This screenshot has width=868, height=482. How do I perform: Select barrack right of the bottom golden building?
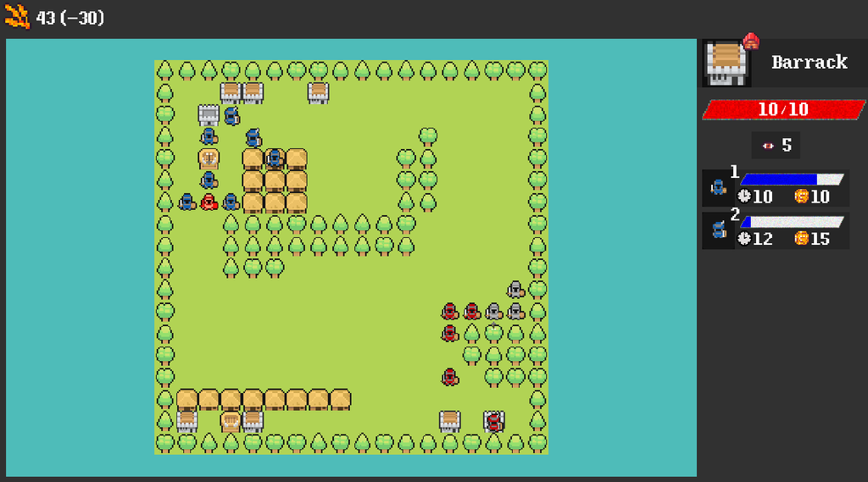pyautogui.click(x=253, y=422)
